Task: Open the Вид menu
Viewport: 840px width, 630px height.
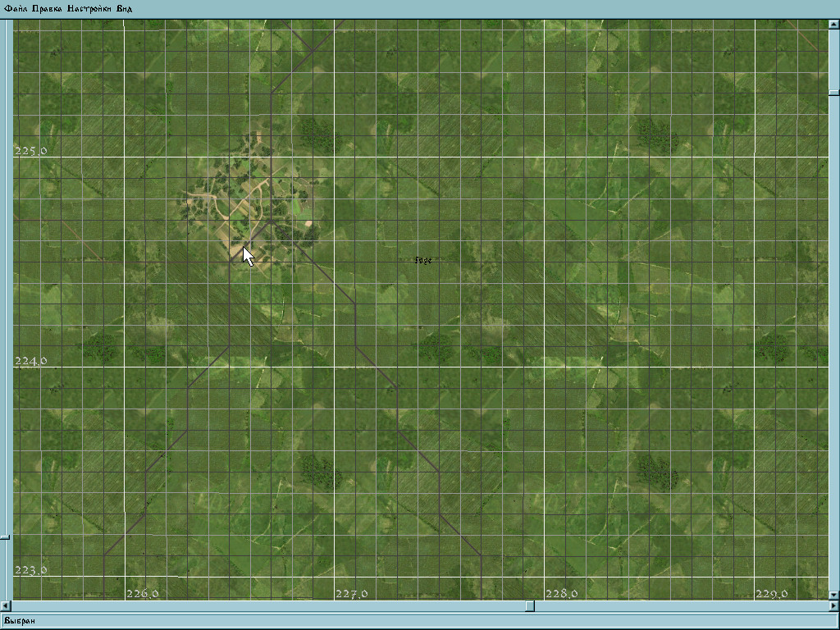Action: tap(125, 8)
